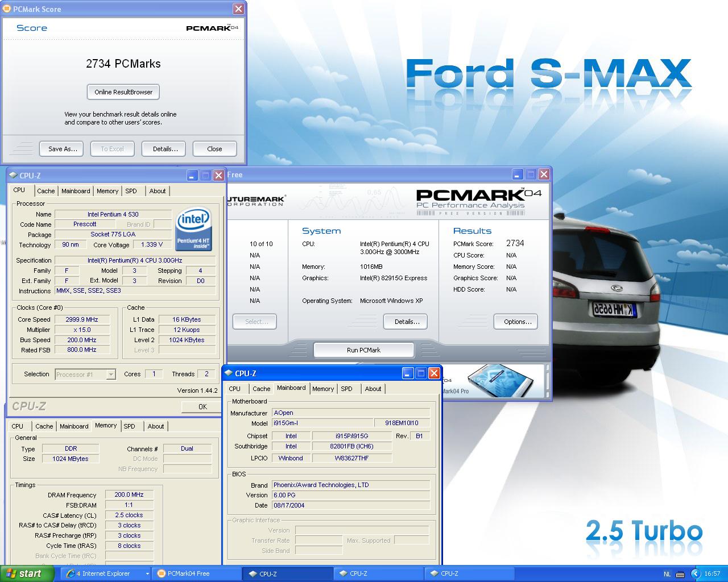The image size is (728, 582).
Task: Minimize the PCMark04 Free window
Action: [518, 174]
